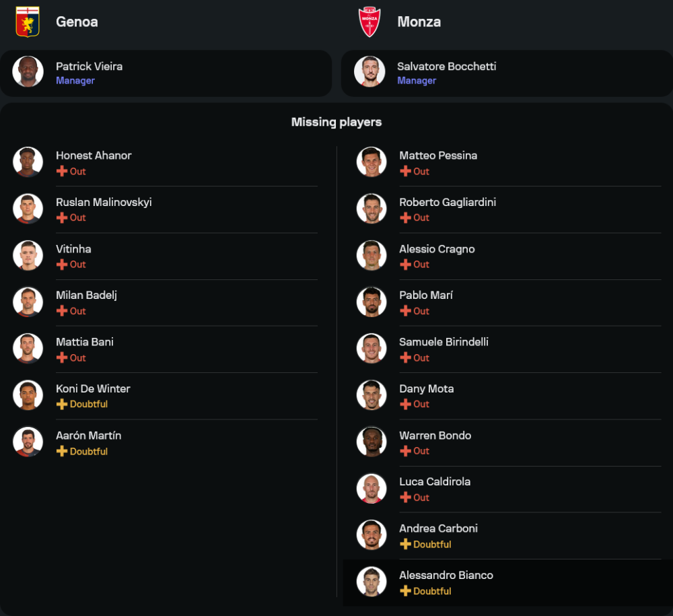Open Salvatore Bocchetti's manager photo
673x616 pixels.
[369, 72]
